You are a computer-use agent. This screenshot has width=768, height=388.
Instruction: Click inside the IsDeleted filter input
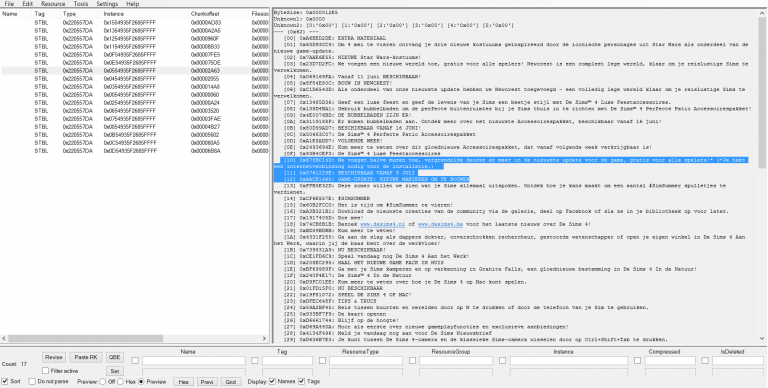(x=738, y=361)
